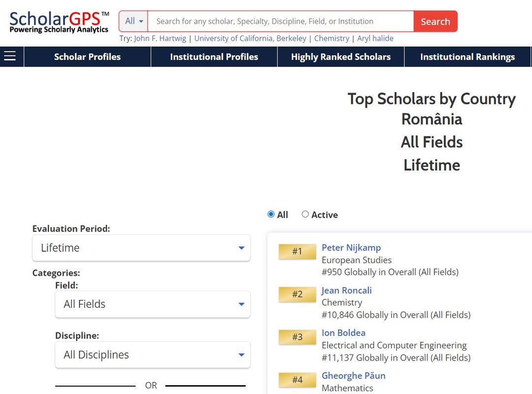Click the #4 gold rank badge

[x=297, y=380]
